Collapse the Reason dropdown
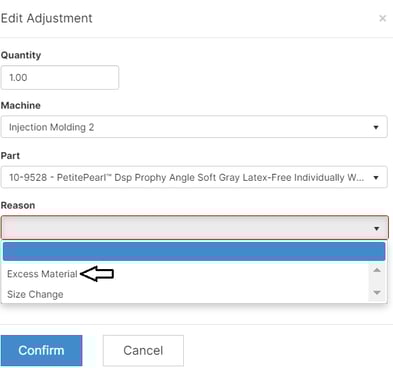Viewport: 393px width, 371px height. [x=195, y=228]
